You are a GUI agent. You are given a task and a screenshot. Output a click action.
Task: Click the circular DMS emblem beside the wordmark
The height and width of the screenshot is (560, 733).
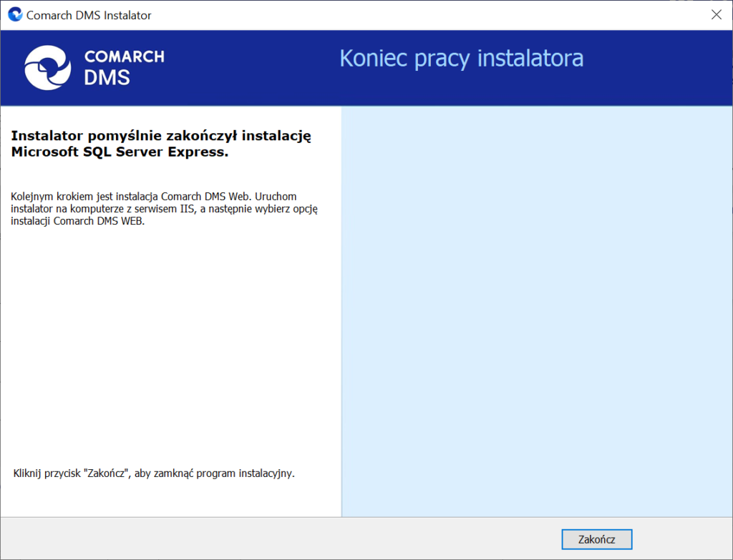[47, 68]
